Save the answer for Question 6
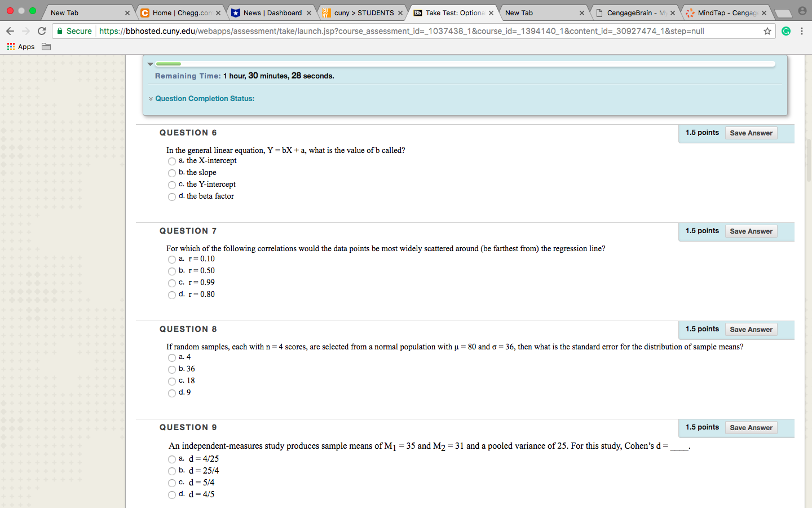The width and height of the screenshot is (812, 508). coord(751,133)
